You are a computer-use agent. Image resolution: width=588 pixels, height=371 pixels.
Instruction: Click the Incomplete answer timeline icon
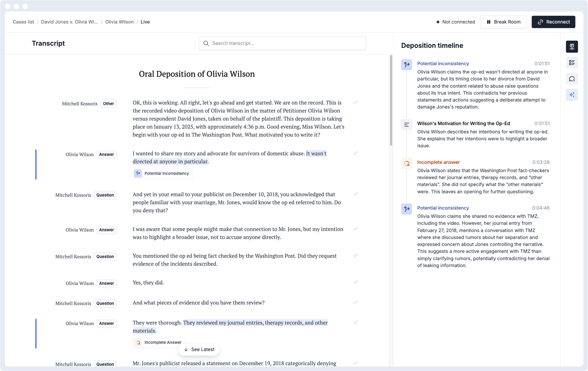(406, 163)
